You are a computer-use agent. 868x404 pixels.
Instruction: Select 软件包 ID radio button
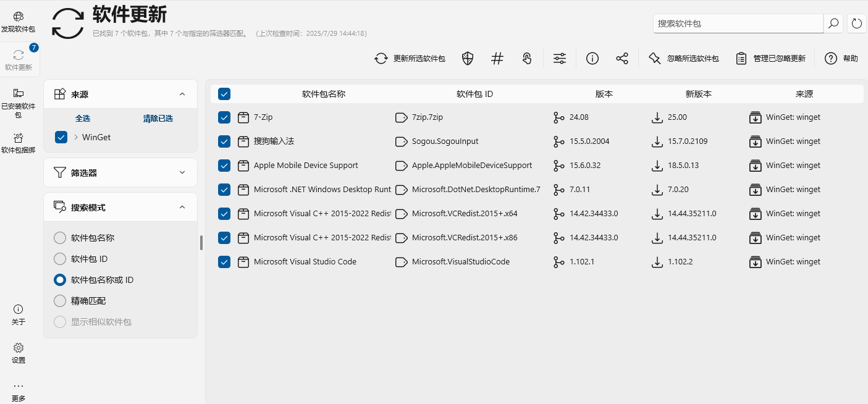[60, 259]
